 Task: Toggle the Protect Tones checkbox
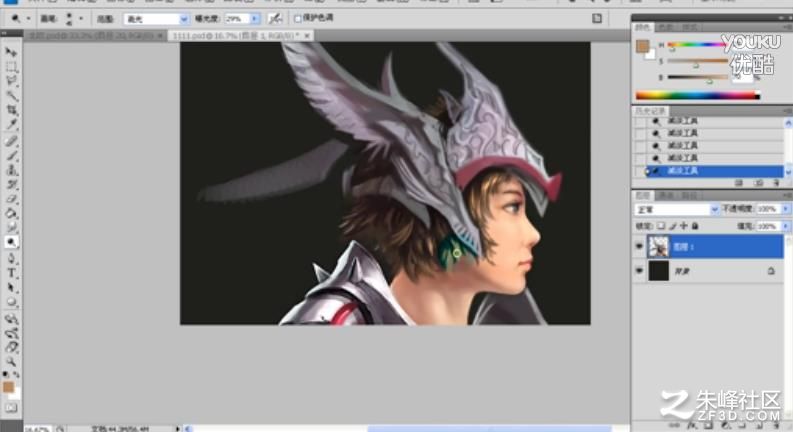pos(297,19)
